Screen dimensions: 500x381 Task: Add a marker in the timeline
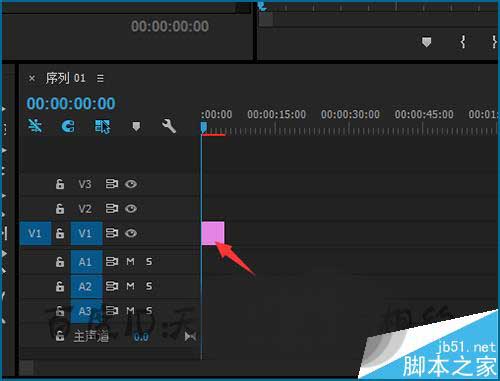136,126
